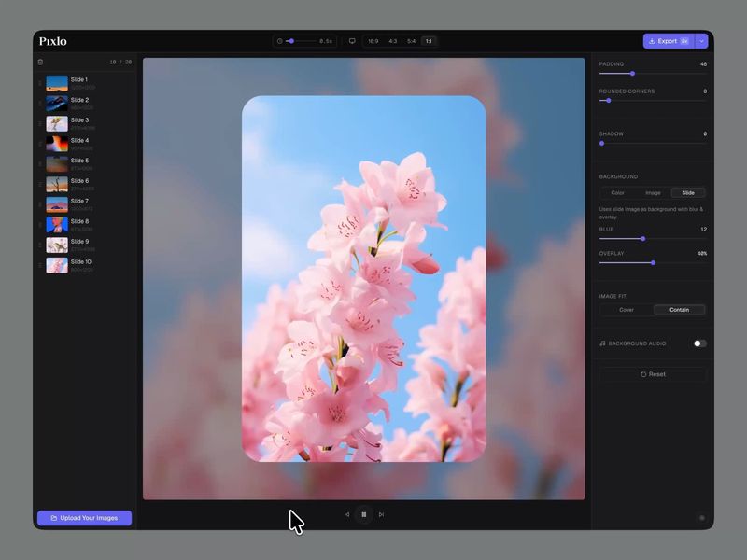Switch background to the Slide tab
This screenshot has height=560, width=747.
687,193
